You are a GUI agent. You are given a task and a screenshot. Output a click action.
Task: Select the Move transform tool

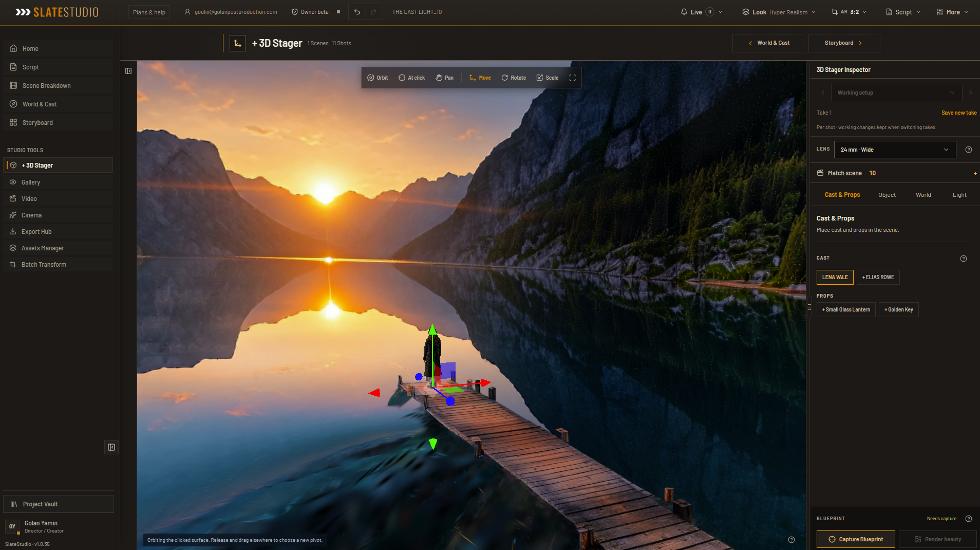(x=480, y=78)
